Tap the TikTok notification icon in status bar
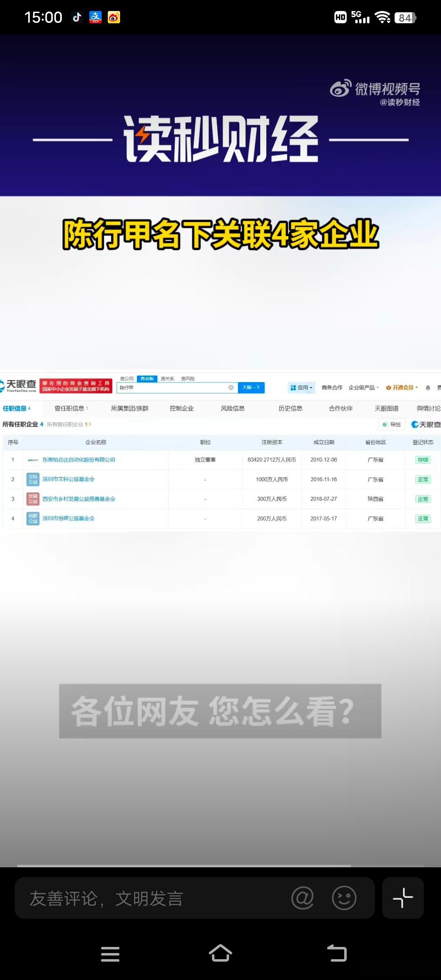Screen dimensions: 441x980 [x=77, y=17]
